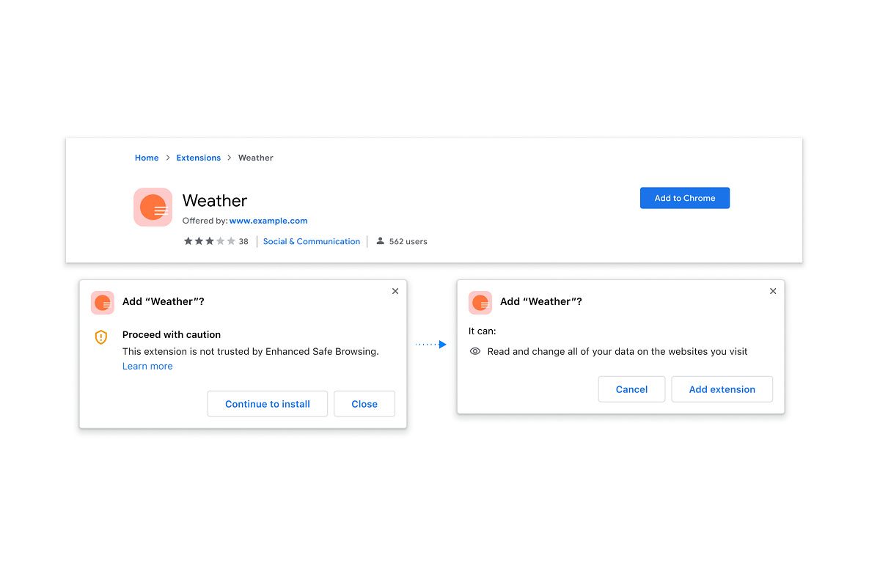Click the Weather icon in caution dialog
880x588 pixels.
(x=103, y=303)
